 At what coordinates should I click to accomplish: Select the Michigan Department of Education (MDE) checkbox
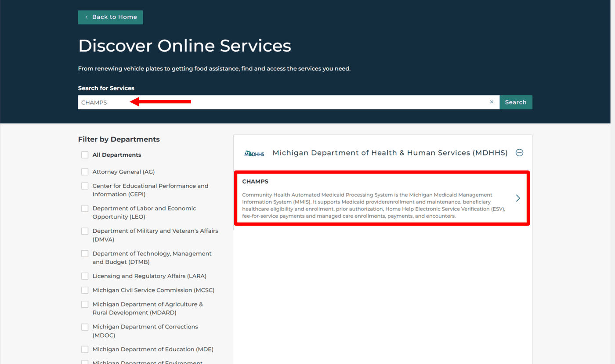pyautogui.click(x=85, y=350)
